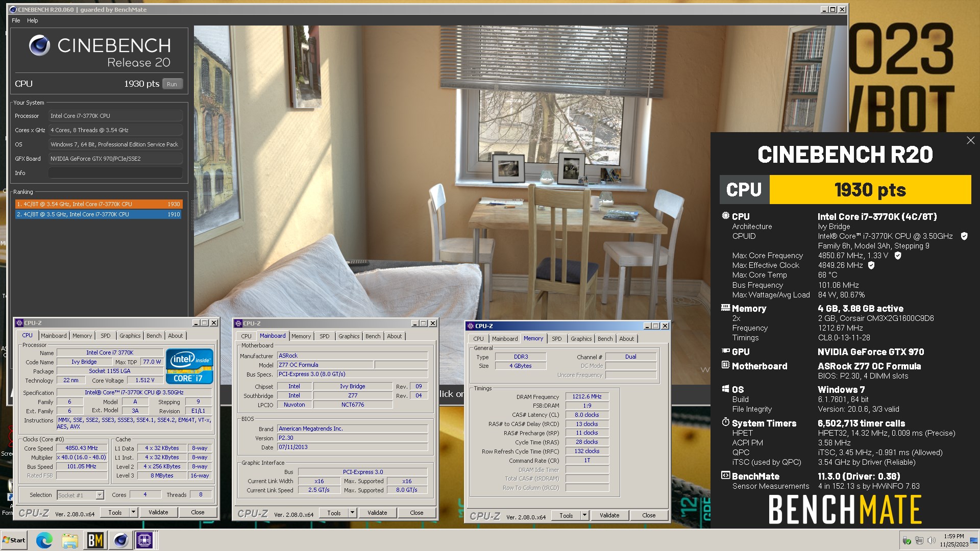
Task: Click CPU-Z title bar icon of left window
Action: point(19,323)
